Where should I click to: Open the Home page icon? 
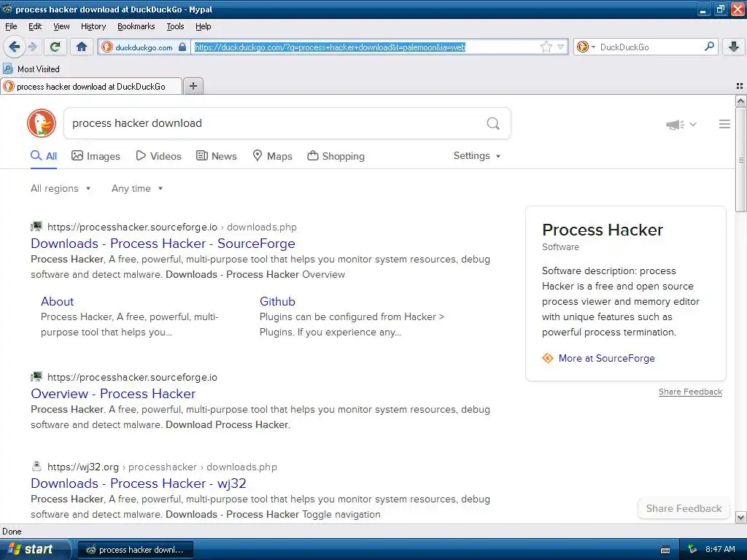[x=82, y=47]
